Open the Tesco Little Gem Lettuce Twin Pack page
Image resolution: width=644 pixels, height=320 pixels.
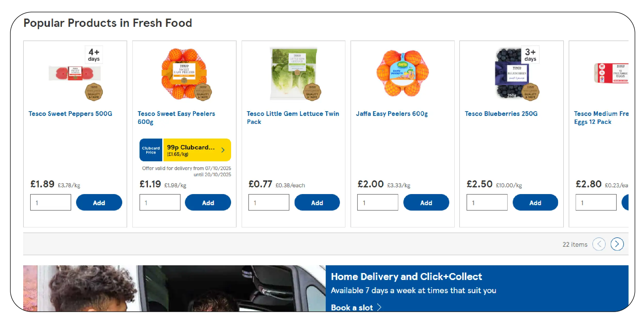click(293, 117)
